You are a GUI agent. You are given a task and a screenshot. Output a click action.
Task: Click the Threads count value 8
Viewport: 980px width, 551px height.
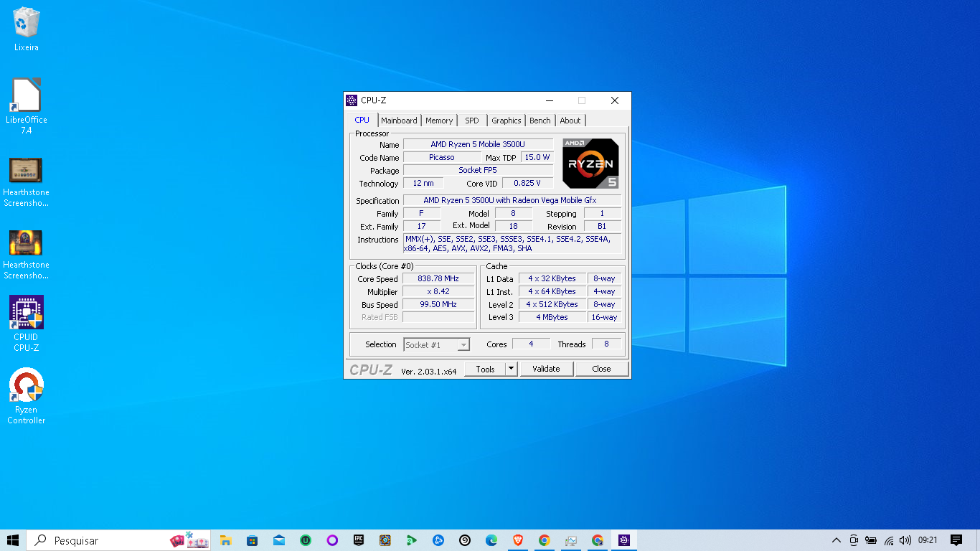606,344
